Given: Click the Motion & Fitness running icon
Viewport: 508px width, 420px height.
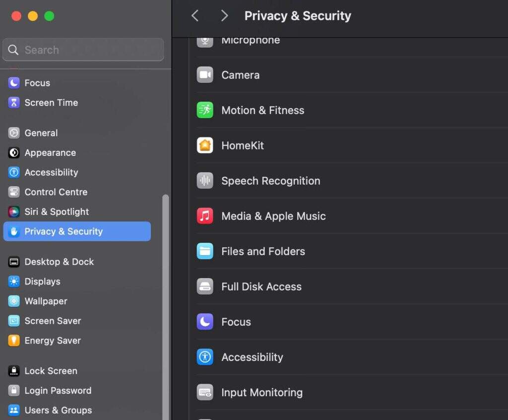Looking at the screenshot, I should pyautogui.click(x=205, y=110).
